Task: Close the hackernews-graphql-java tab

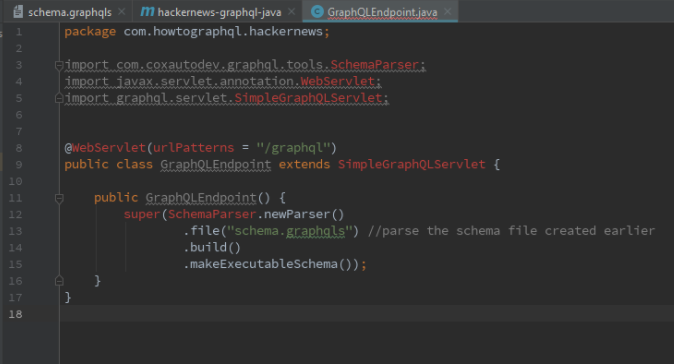Action: click(291, 12)
